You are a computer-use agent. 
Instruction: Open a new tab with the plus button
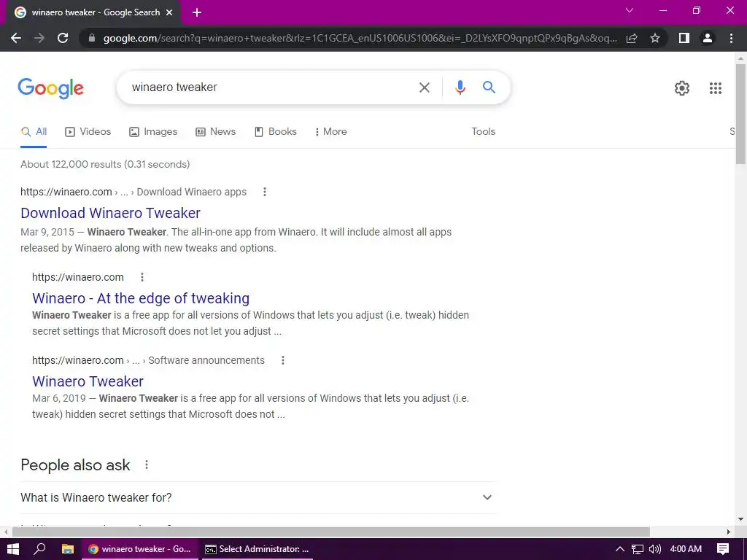click(197, 13)
